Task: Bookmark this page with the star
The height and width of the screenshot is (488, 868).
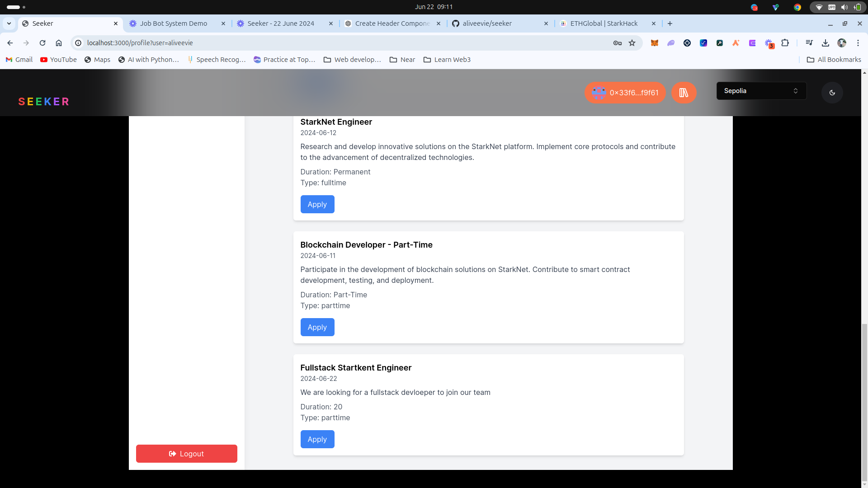Action: click(x=632, y=43)
